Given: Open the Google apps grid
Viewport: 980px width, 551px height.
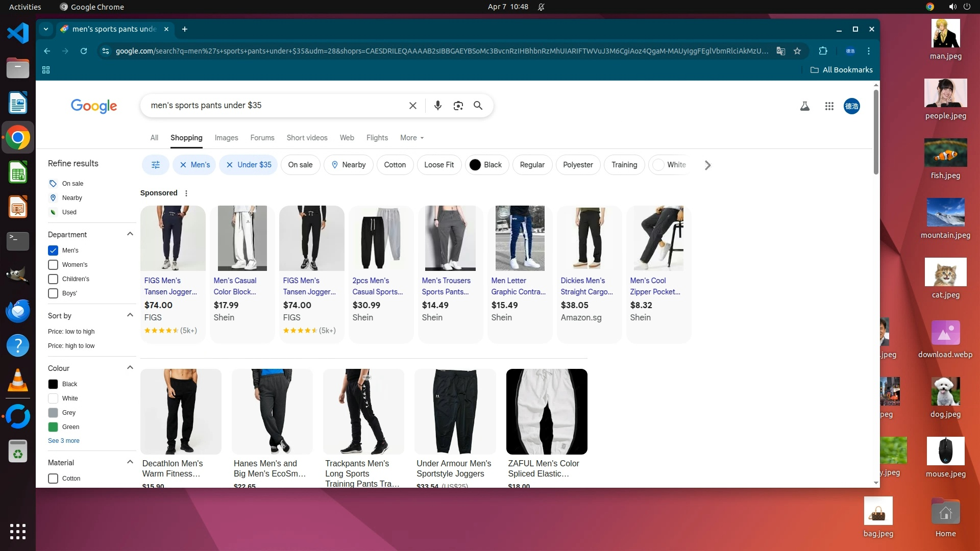Looking at the screenshot, I should (829, 106).
